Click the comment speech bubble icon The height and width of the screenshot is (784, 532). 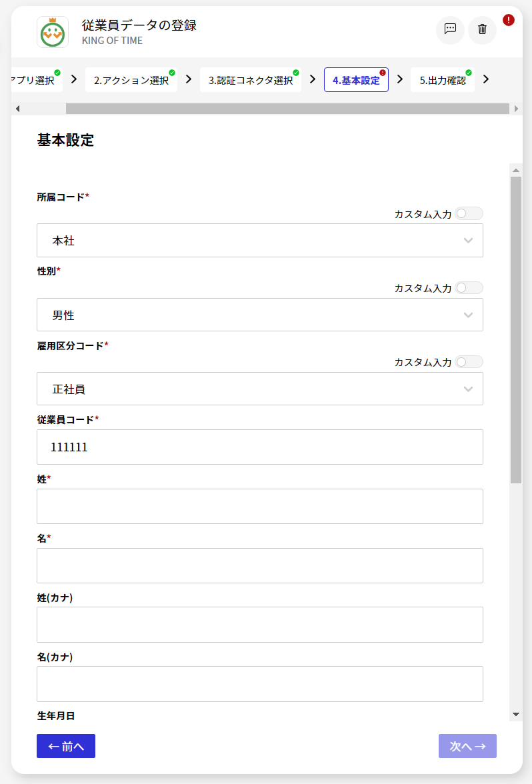click(450, 30)
